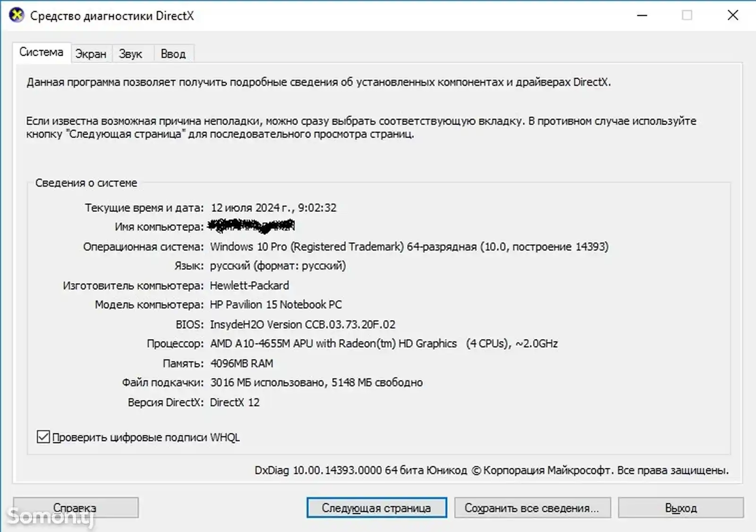Select HP Pavilion 15 Notebook PC text
The height and width of the screenshot is (532, 756).
coord(276,304)
